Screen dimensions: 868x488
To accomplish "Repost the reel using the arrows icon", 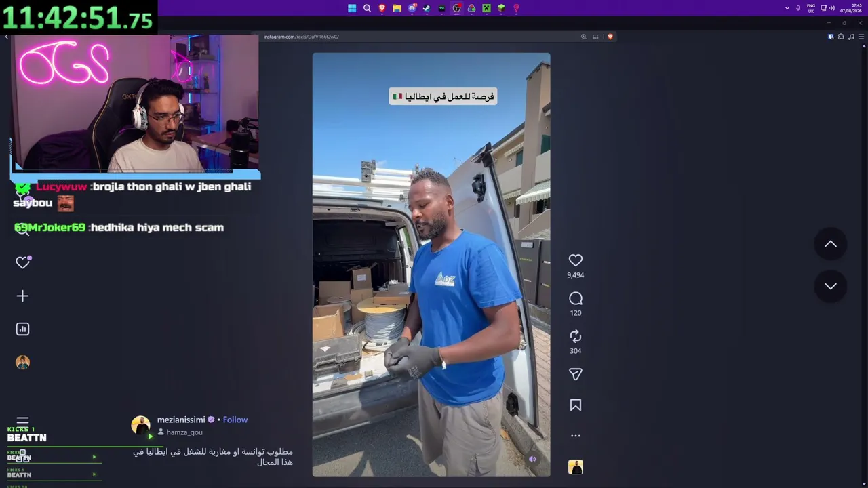I will (x=576, y=336).
